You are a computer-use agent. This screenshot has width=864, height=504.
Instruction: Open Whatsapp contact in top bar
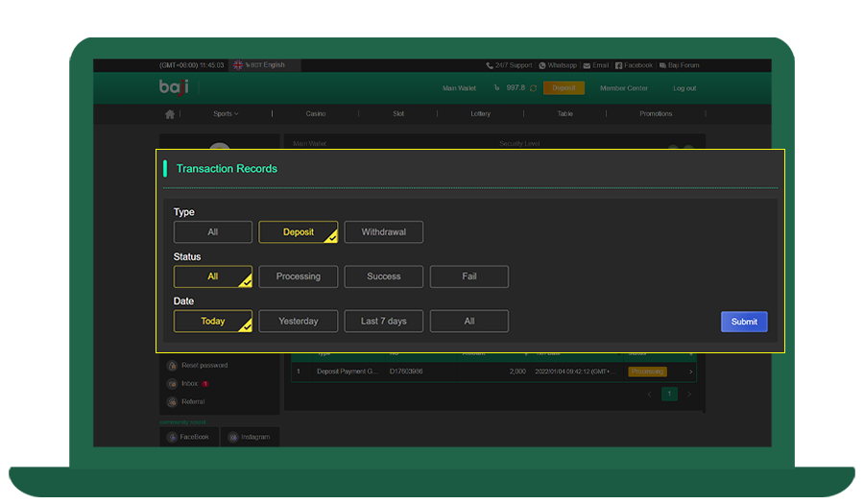(x=558, y=65)
